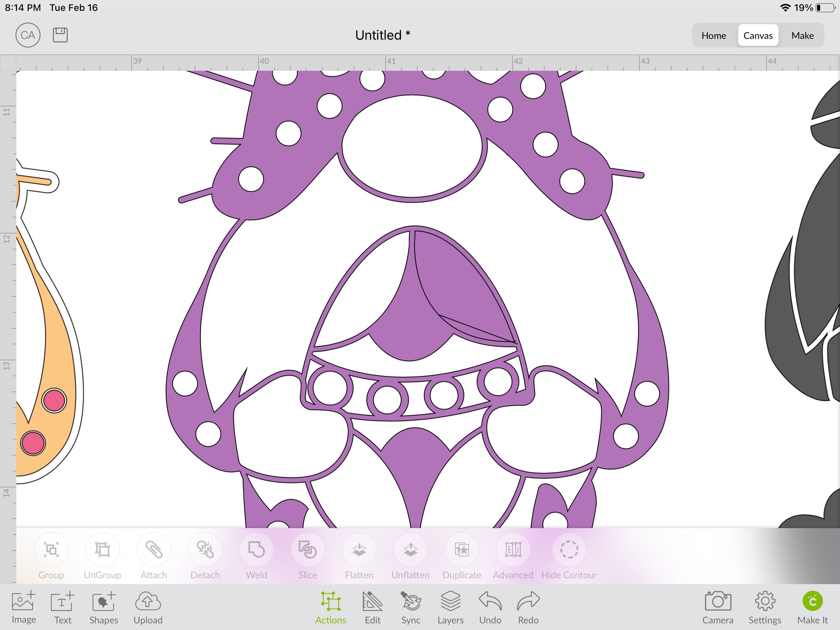Open the CA profile avatar
840x630 pixels.
coord(28,35)
